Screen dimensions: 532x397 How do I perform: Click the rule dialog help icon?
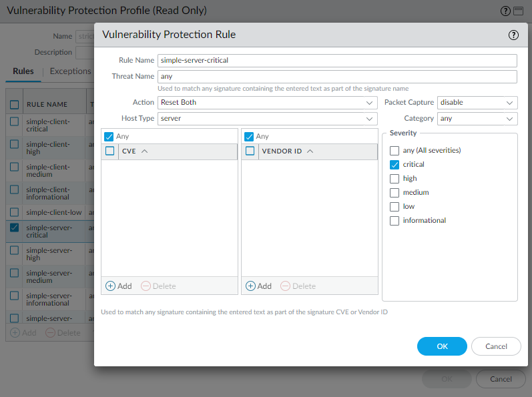click(x=513, y=35)
